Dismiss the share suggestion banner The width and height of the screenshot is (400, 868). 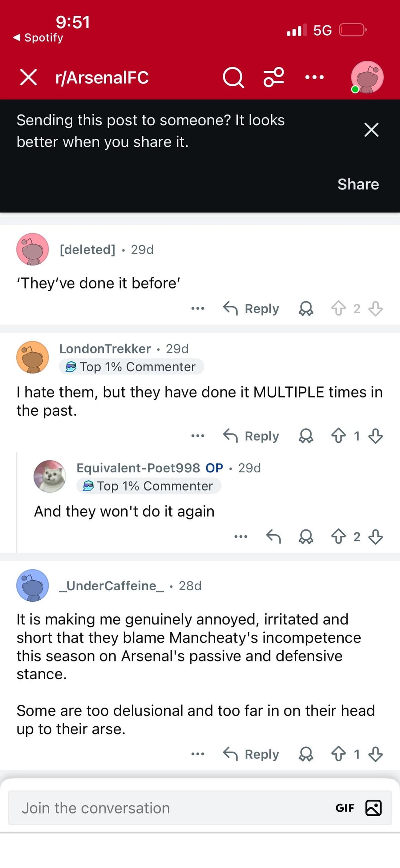click(371, 130)
